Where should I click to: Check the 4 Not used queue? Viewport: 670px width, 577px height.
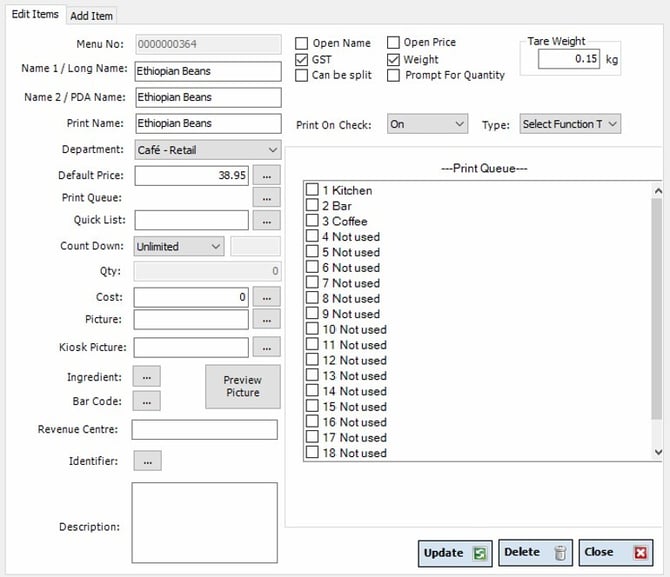(312, 236)
